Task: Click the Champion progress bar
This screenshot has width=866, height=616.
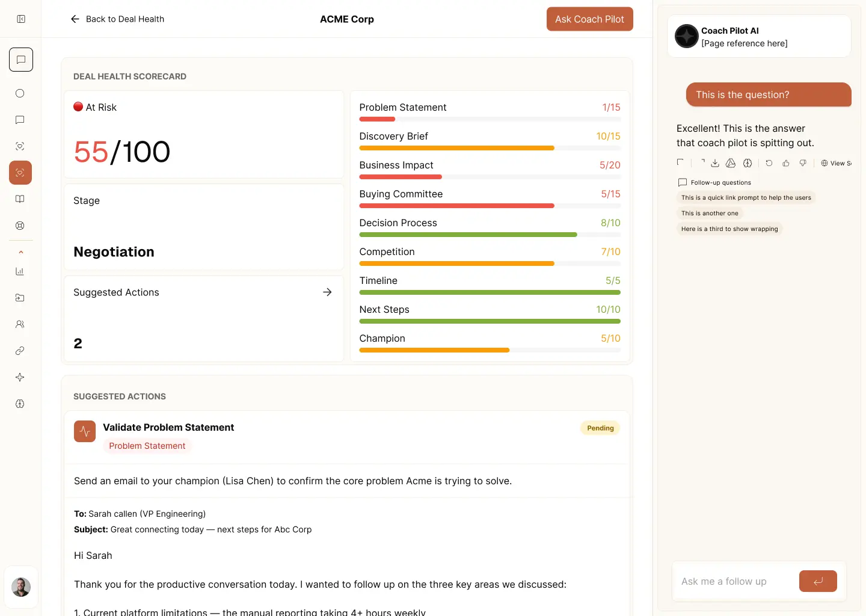Action: pyautogui.click(x=490, y=350)
